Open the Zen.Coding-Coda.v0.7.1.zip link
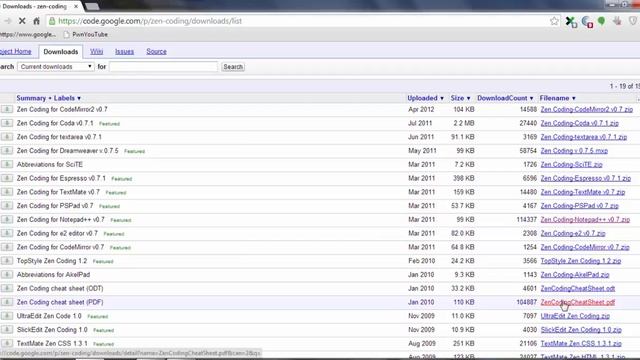 (x=580, y=123)
